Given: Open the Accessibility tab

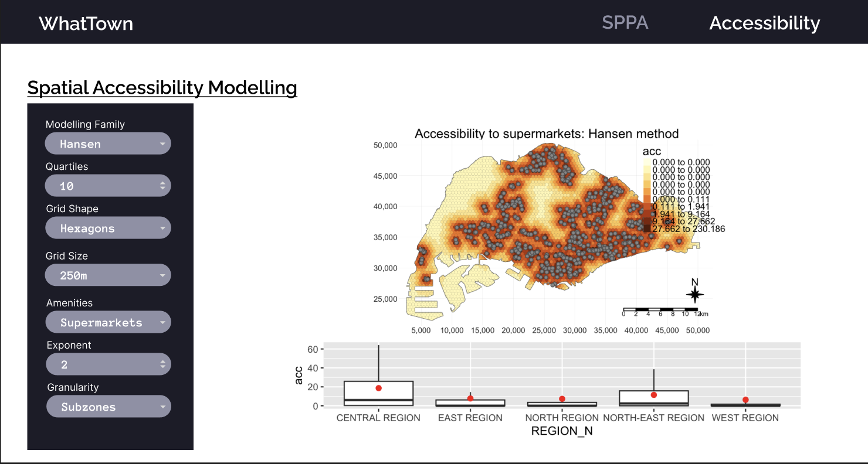Looking at the screenshot, I should point(764,23).
